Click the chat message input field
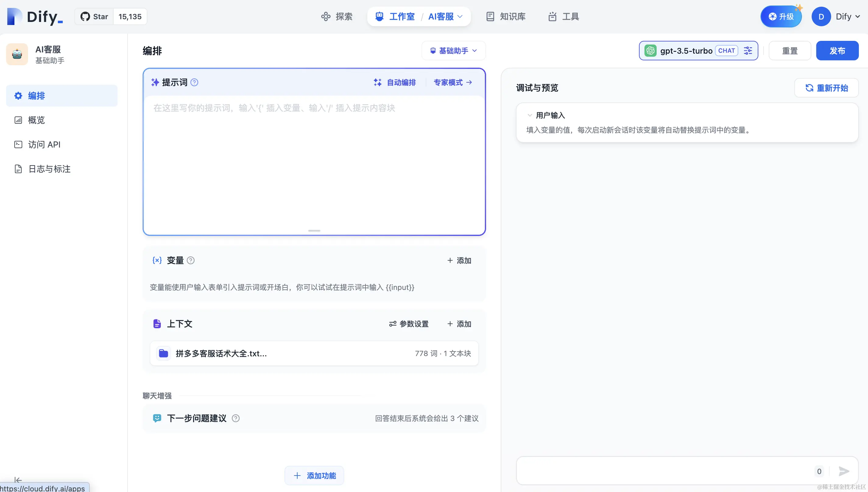 tap(662, 471)
